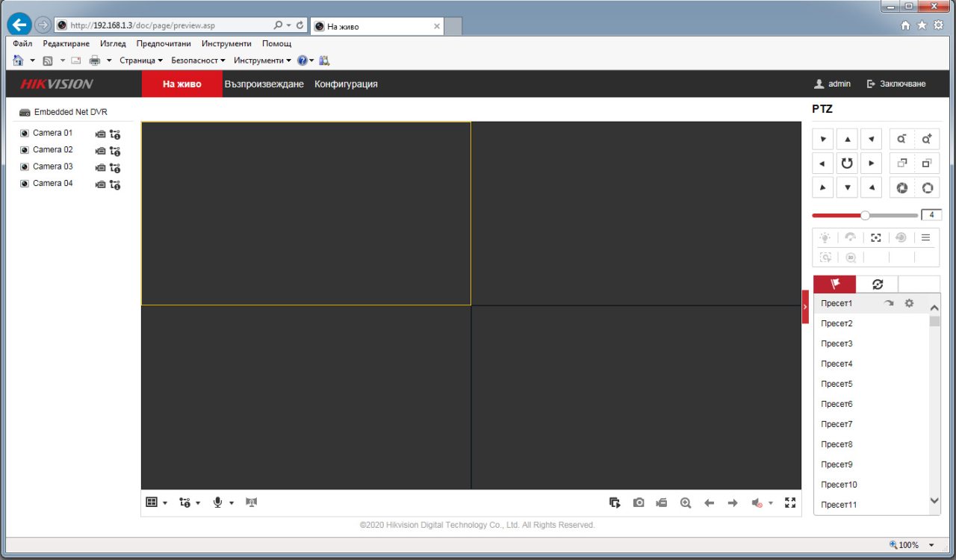Screen dimensions: 956x560
Task: Click the PTZ auto-scan rotate button
Action: pyautogui.click(x=847, y=163)
